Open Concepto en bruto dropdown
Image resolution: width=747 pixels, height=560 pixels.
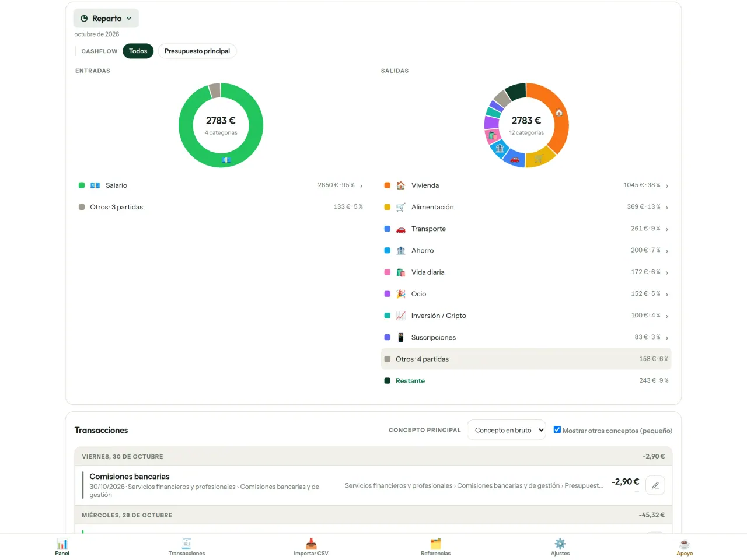pyautogui.click(x=507, y=430)
